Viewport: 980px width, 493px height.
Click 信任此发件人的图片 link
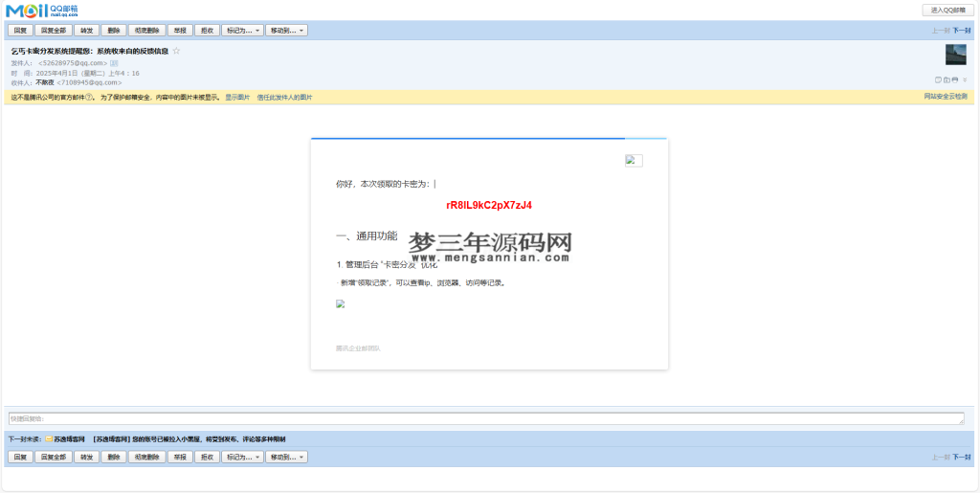[x=284, y=98]
